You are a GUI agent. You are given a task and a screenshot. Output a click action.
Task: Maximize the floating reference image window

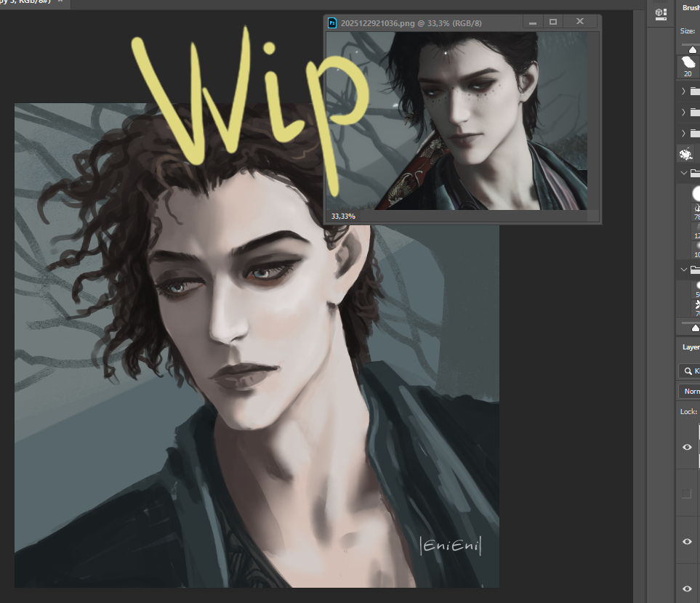(552, 23)
